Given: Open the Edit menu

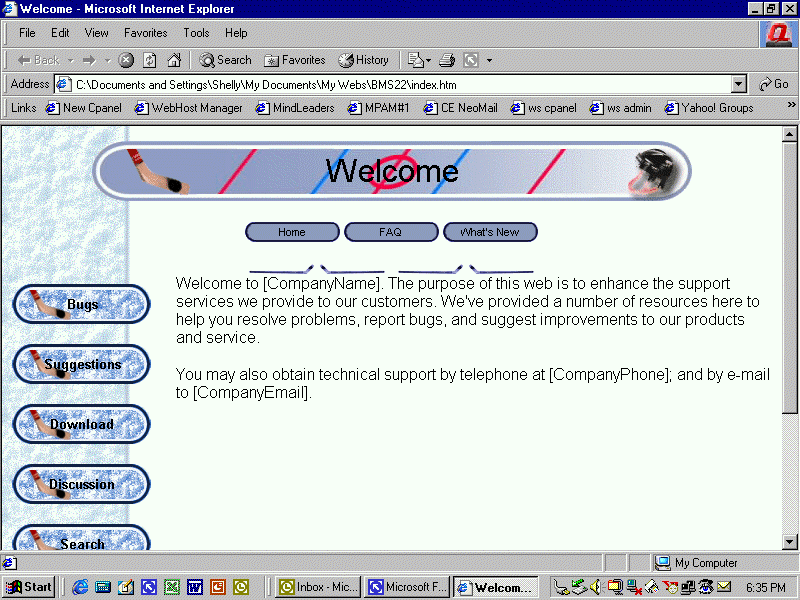Looking at the screenshot, I should click(60, 33).
